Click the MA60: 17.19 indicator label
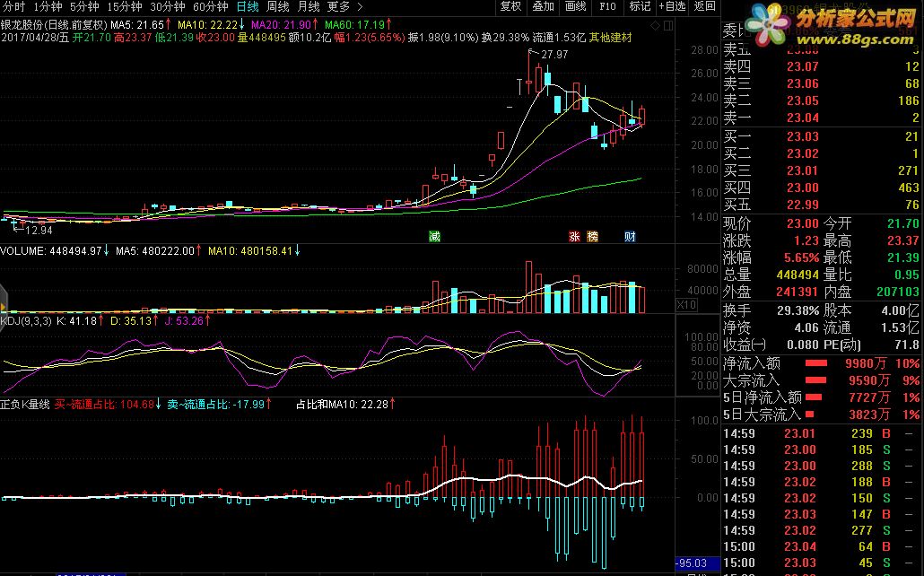The image size is (924, 576). 358,25
